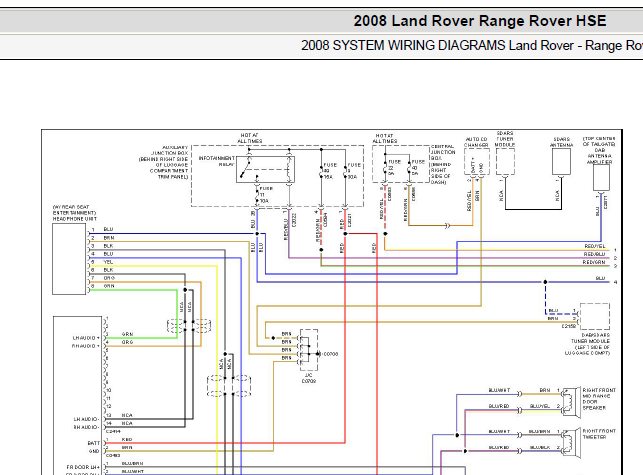Click the 'C2494' connector label
643x475 pixels.
tap(113, 432)
